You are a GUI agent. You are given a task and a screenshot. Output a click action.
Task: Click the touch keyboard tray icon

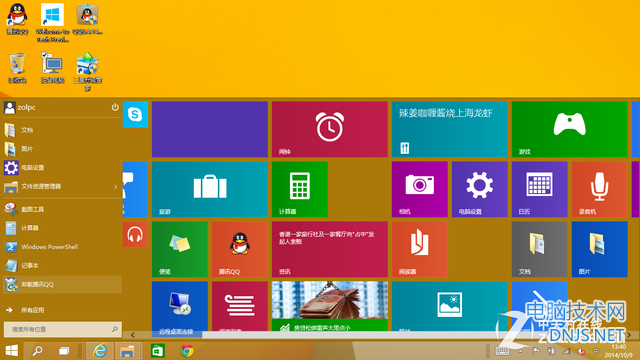[x=502, y=351]
